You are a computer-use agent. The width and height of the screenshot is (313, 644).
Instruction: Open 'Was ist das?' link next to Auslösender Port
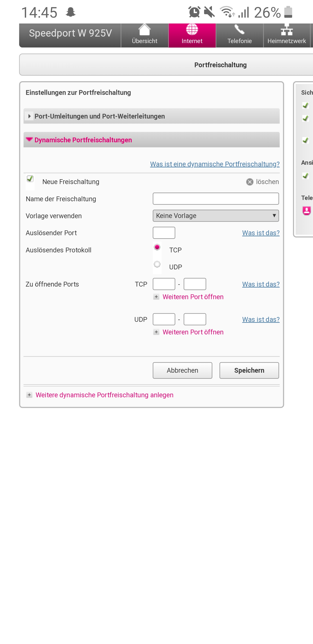[x=261, y=233]
